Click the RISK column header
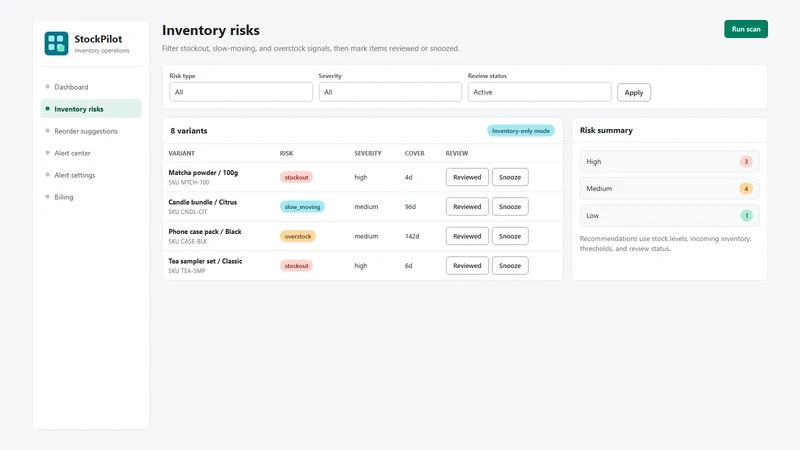The width and height of the screenshot is (800, 450). tap(286, 153)
